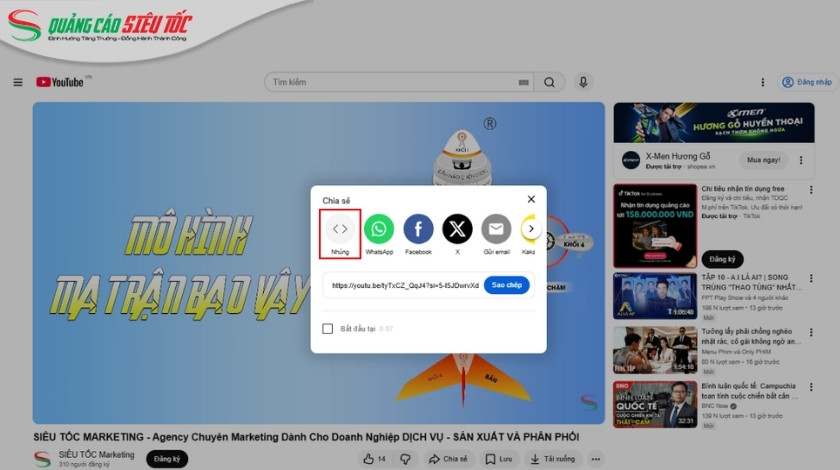This screenshot has width=840, height=470.
Task: Open the header settings three-dot menu
Action: 762,82
